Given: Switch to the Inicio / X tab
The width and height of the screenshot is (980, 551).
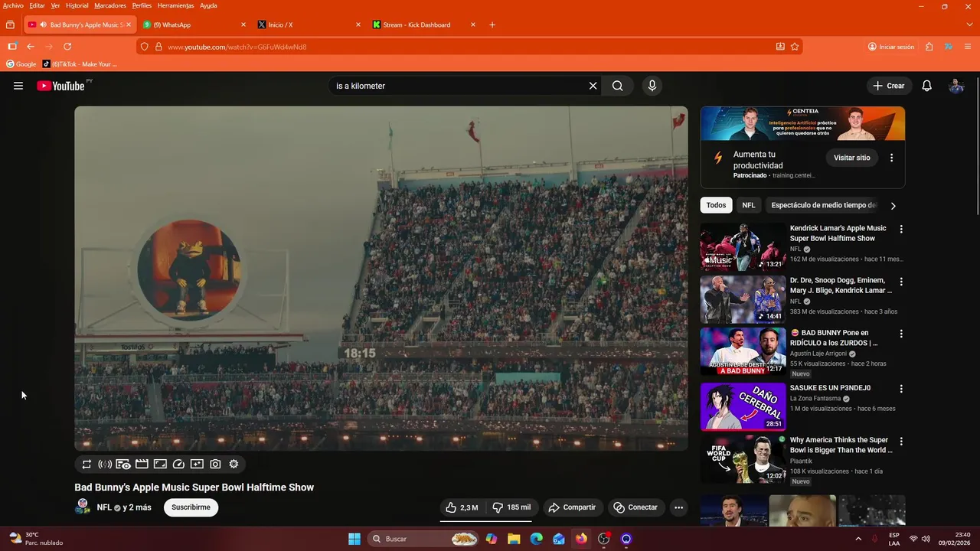Looking at the screenshot, I should [x=309, y=24].
